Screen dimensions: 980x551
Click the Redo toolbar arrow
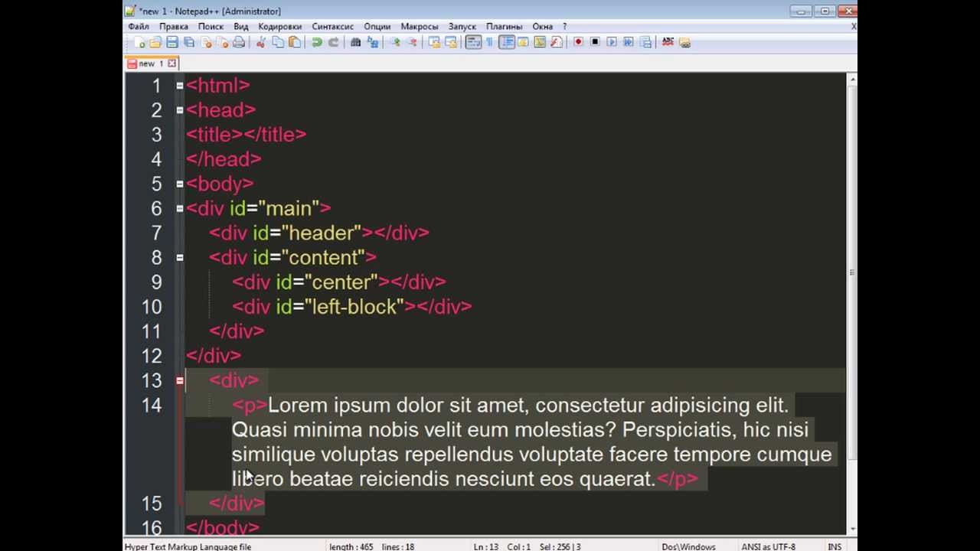334,42
